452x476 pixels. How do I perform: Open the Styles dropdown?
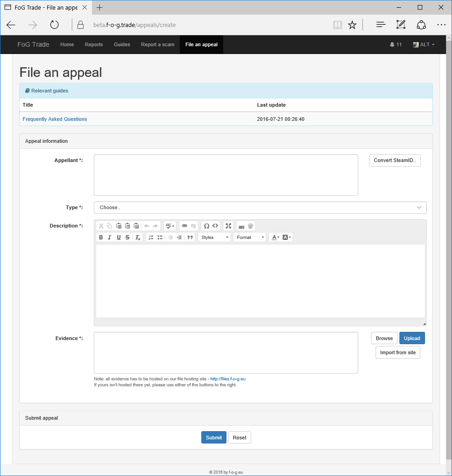(215, 238)
